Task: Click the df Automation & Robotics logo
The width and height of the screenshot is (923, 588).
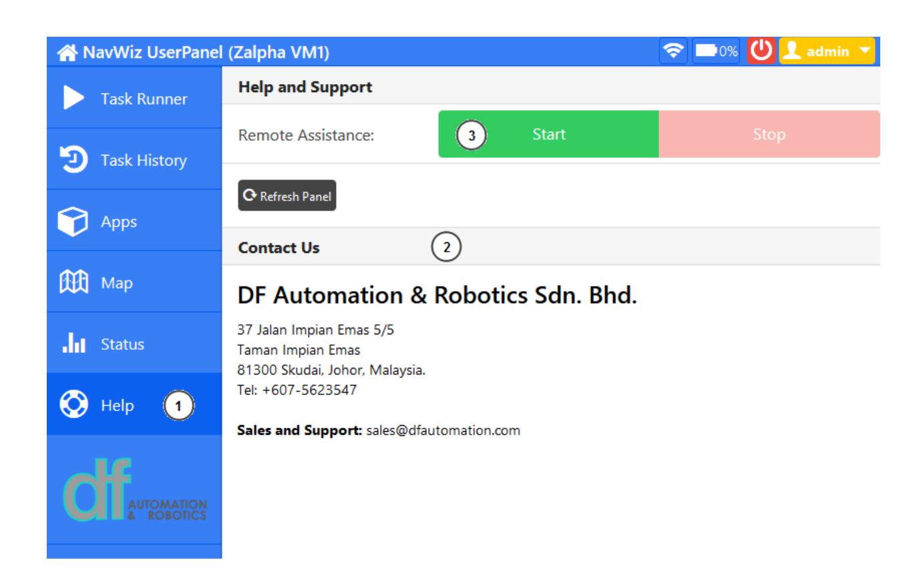Action: [134, 490]
